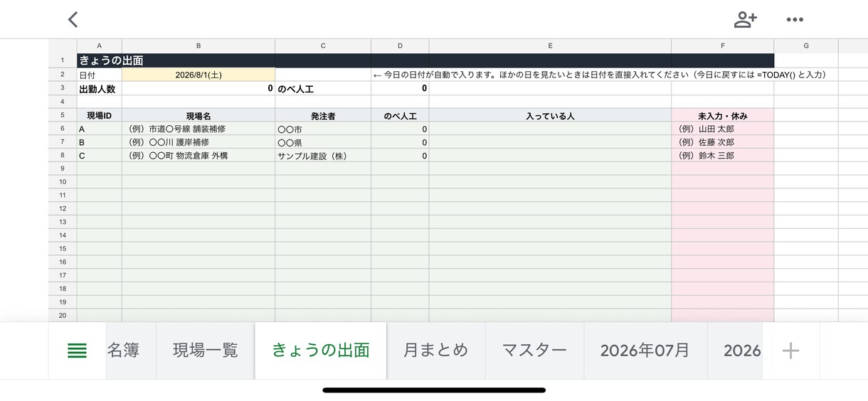
Task: Select the （例）佐藤 次郎 cell
Action: pos(723,142)
